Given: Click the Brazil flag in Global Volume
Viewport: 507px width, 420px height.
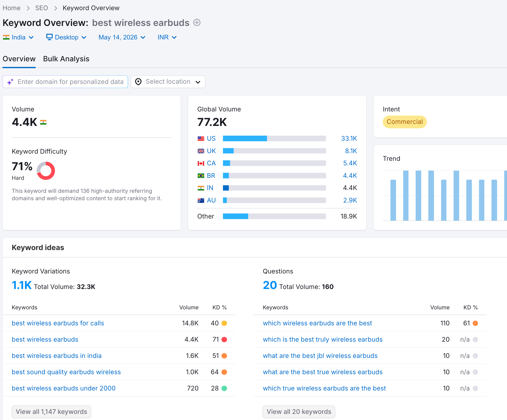Looking at the screenshot, I should [x=201, y=176].
